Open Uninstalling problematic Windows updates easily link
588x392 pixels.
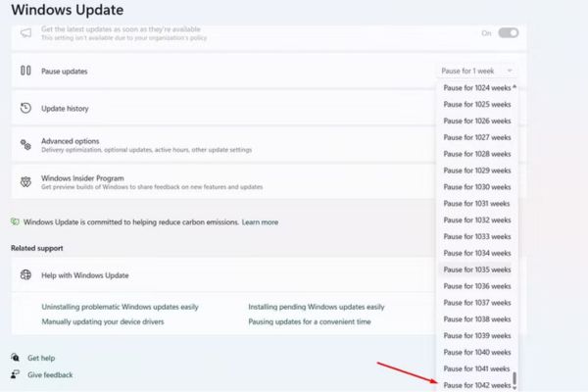point(120,307)
